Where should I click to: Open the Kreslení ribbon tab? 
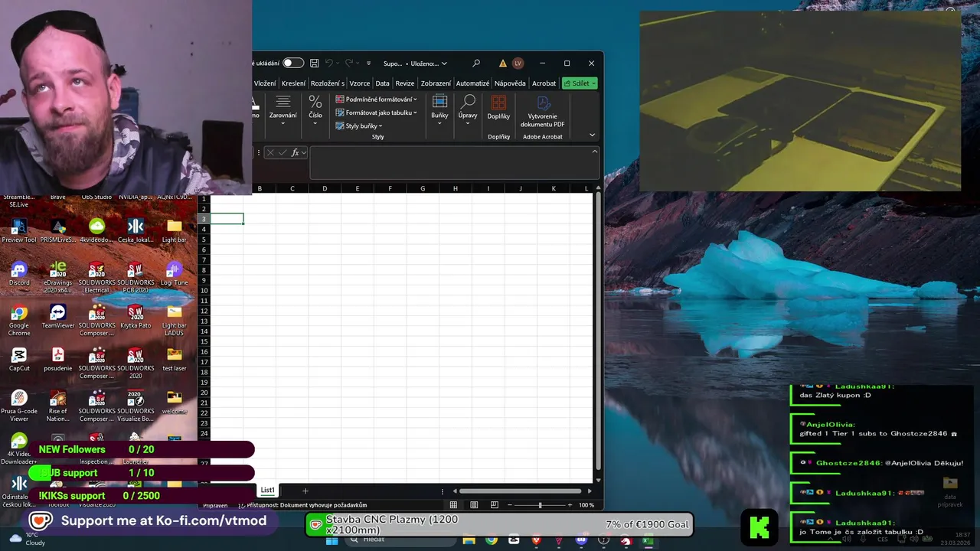[x=293, y=83]
